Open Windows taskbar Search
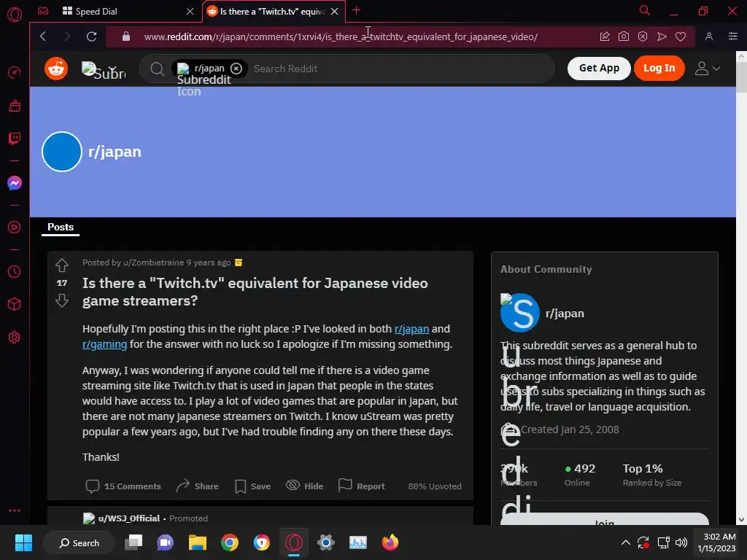Image resolution: width=747 pixels, height=560 pixels. pos(79,542)
